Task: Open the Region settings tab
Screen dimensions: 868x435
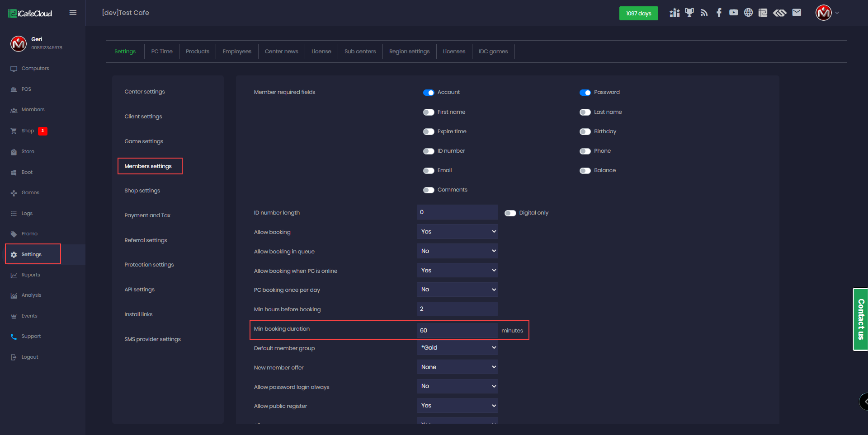Action: [409, 51]
